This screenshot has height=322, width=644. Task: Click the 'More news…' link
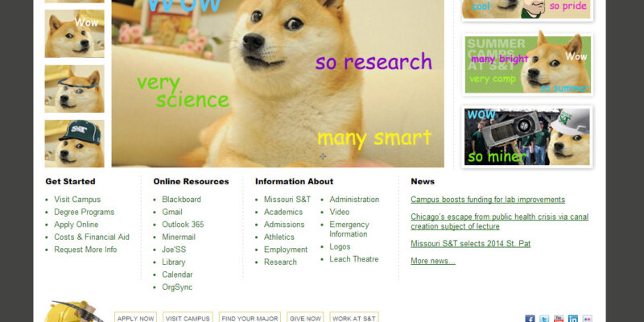coord(433,261)
